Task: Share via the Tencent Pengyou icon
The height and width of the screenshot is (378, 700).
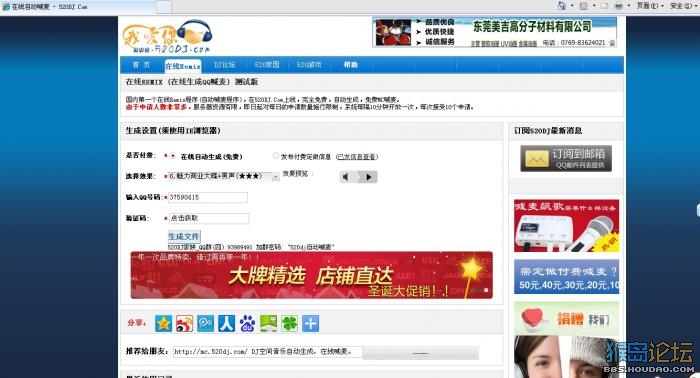Action: pyautogui.click(x=205, y=323)
